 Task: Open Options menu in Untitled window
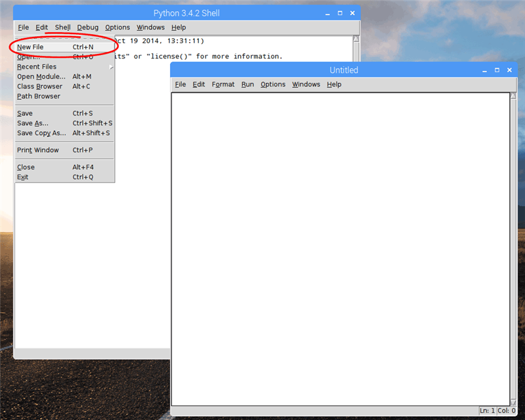coord(273,85)
